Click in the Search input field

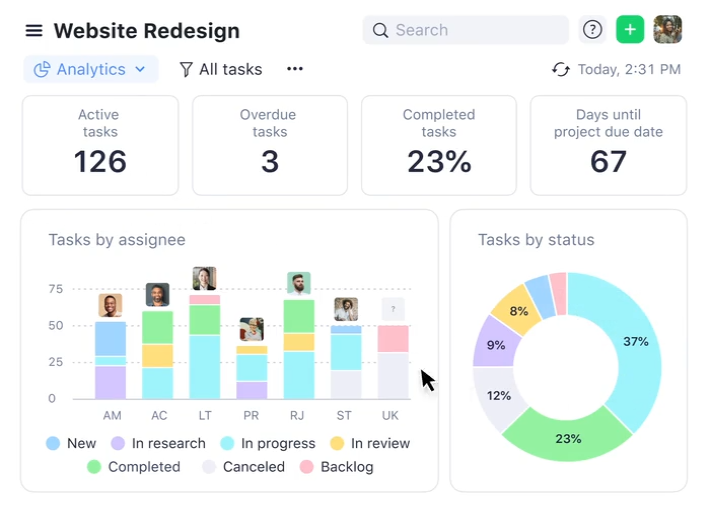pos(465,30)
